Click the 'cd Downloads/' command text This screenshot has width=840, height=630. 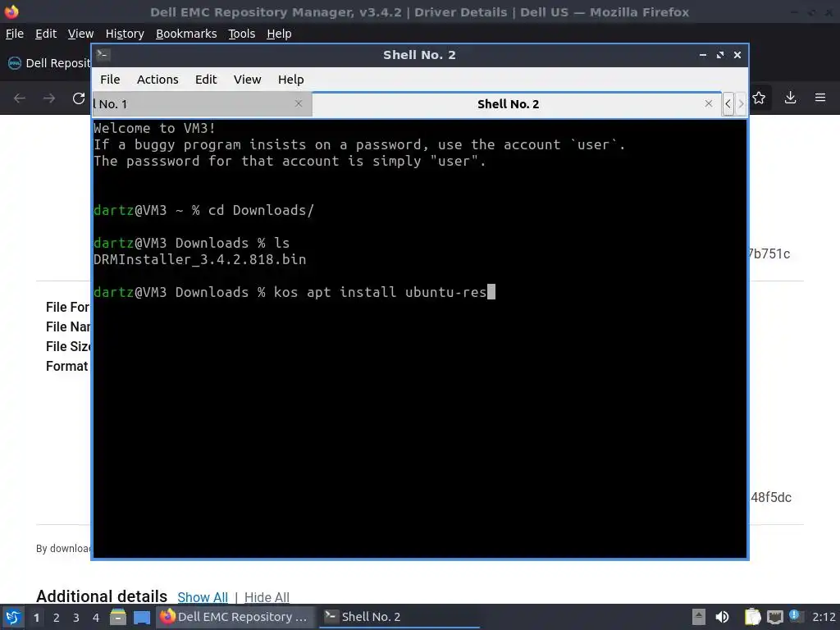(261, 210)
